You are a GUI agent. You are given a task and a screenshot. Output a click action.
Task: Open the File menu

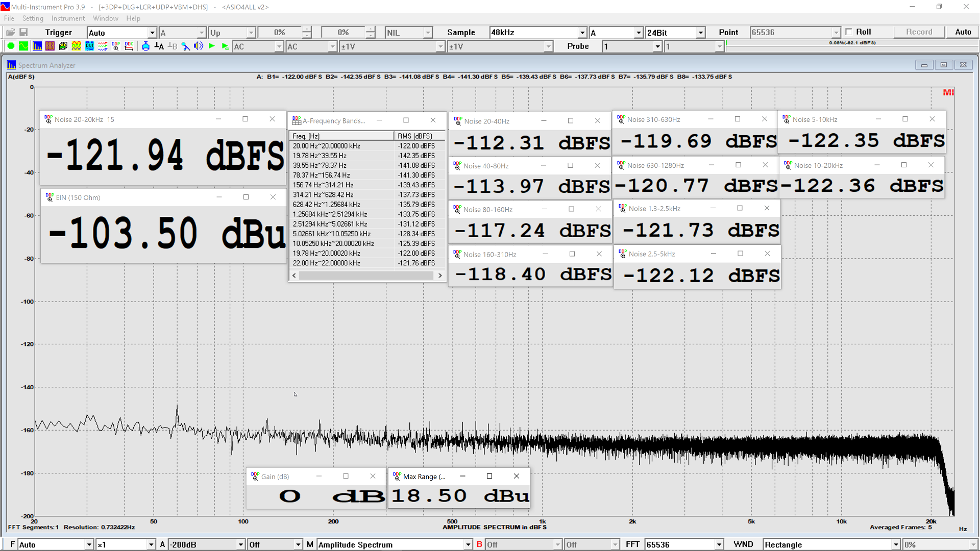pos(9,18)
